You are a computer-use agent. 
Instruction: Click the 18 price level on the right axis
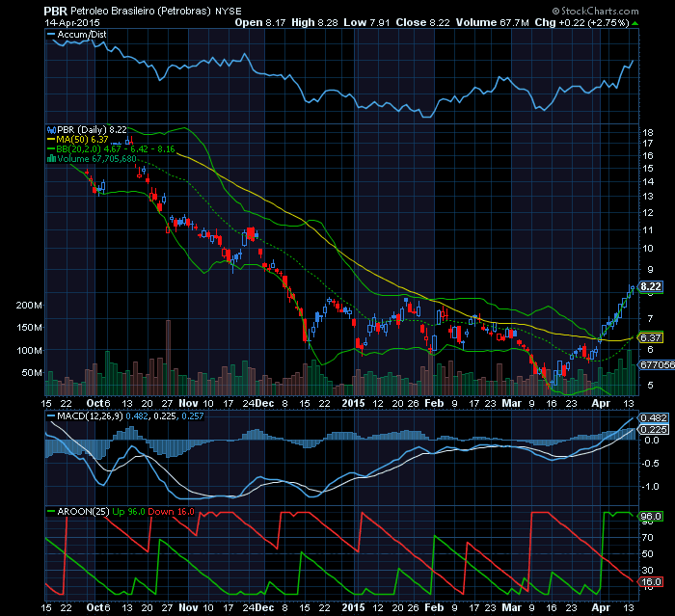[x=647, y=133]
